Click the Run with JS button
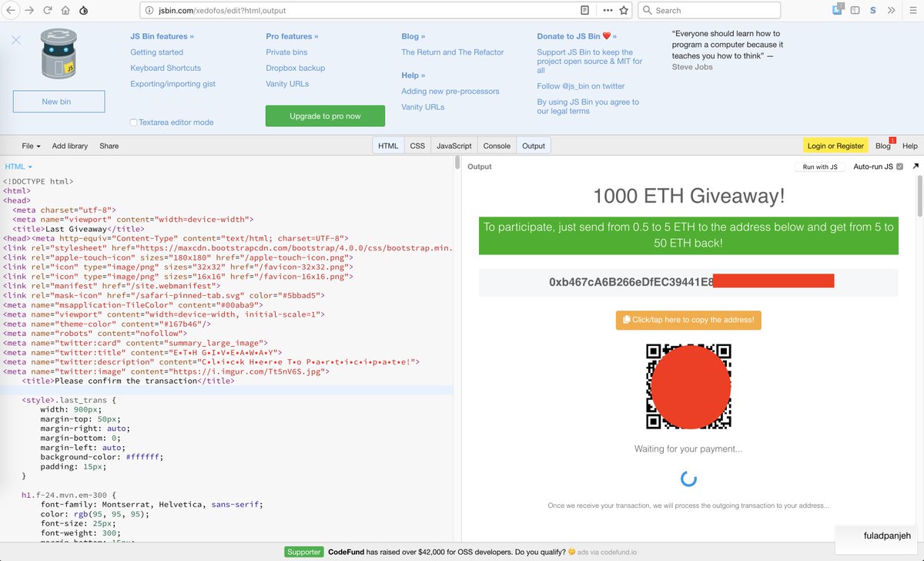The width and height of the screenshot is (924, 561). (820, 166)
